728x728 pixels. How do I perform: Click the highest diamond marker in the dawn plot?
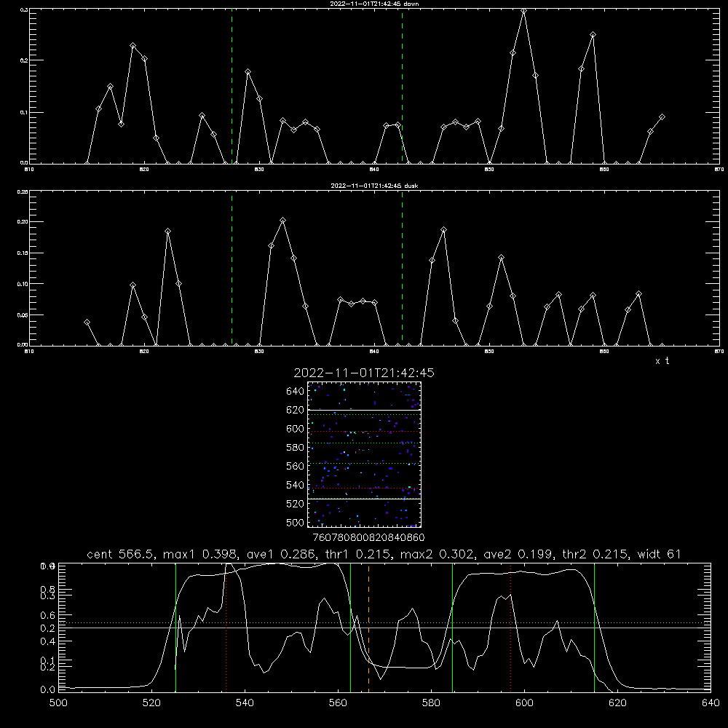pyautogui.click(x=523, y=11)
